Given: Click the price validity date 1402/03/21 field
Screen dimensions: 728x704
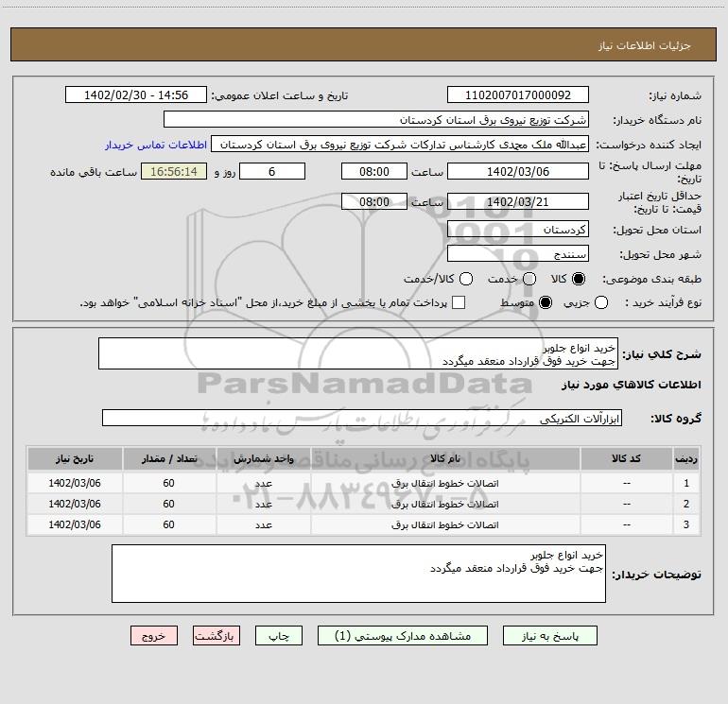Looking at the screenshot, I should [x=518, y=201].
